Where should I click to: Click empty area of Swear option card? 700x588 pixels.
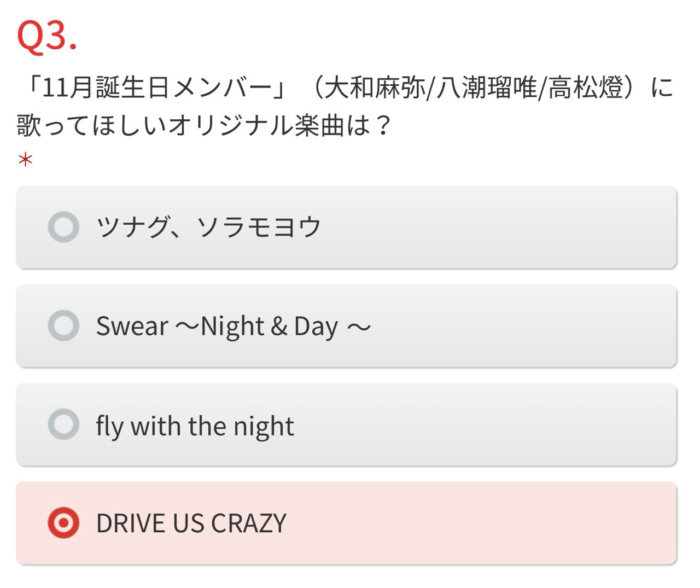[x=520, y=326]
